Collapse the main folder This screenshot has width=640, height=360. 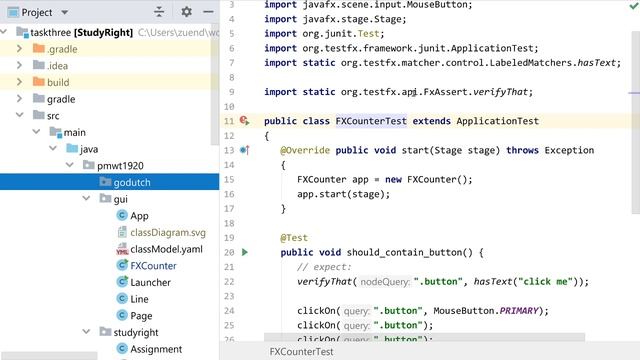tap(36, 132)
